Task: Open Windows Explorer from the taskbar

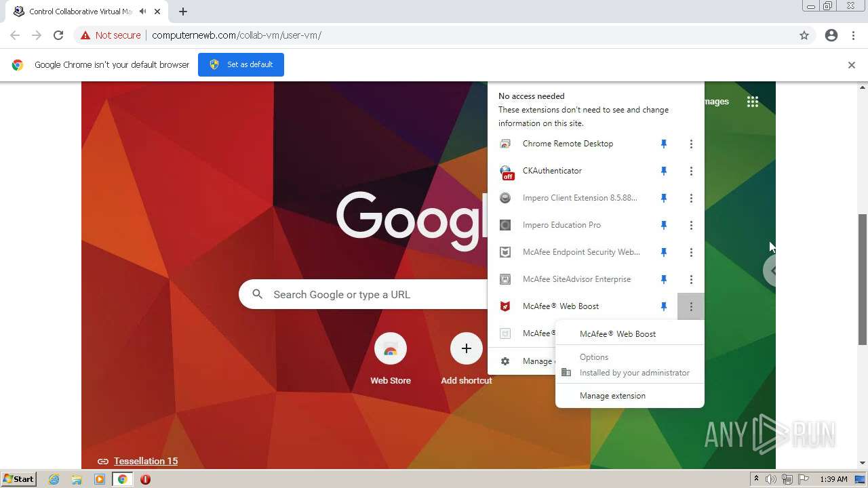Action: tap(77, 479)
